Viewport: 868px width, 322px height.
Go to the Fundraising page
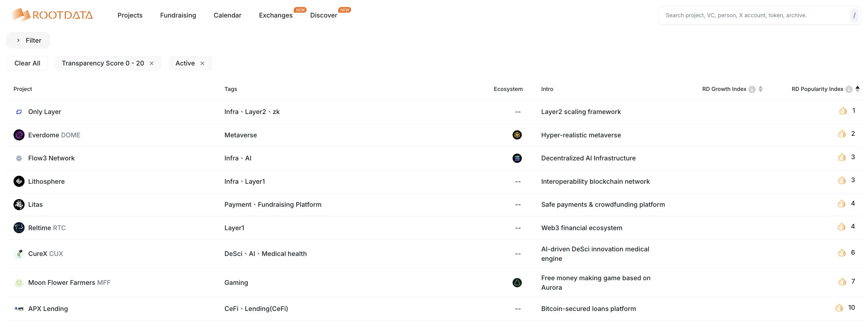[x=178, y=15]
